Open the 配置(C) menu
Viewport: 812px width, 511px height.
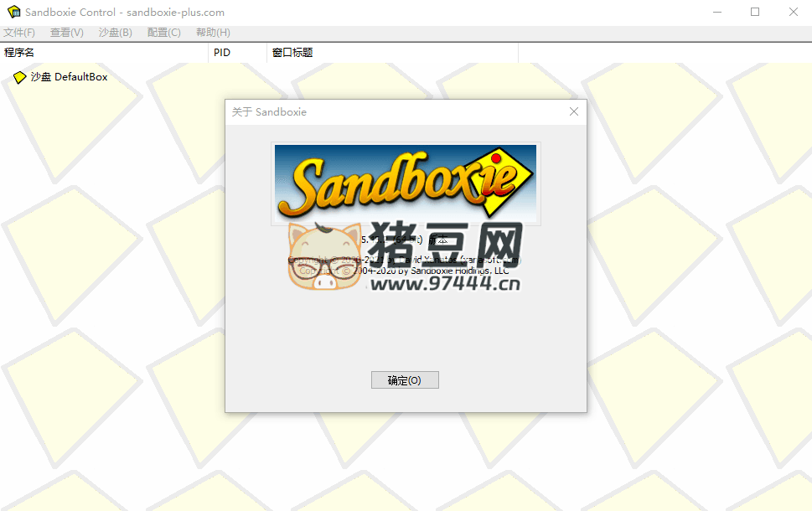(164, 33)
